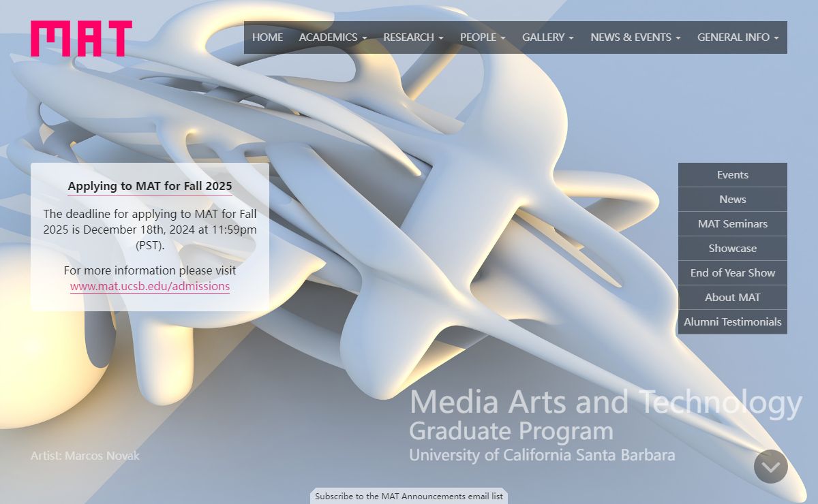Open About MAT page
Image resolution: width=818 pixels, height=504 pixels.
pos(732,298)
